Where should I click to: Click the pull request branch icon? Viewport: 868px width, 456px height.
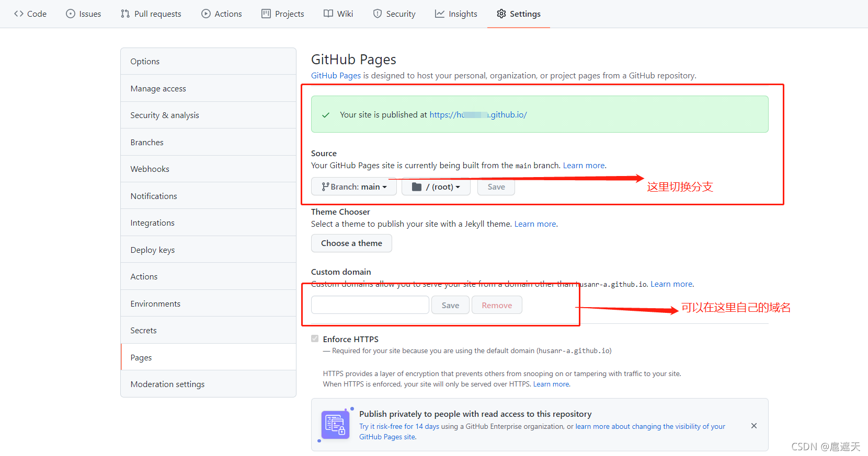tap(125, 14)
